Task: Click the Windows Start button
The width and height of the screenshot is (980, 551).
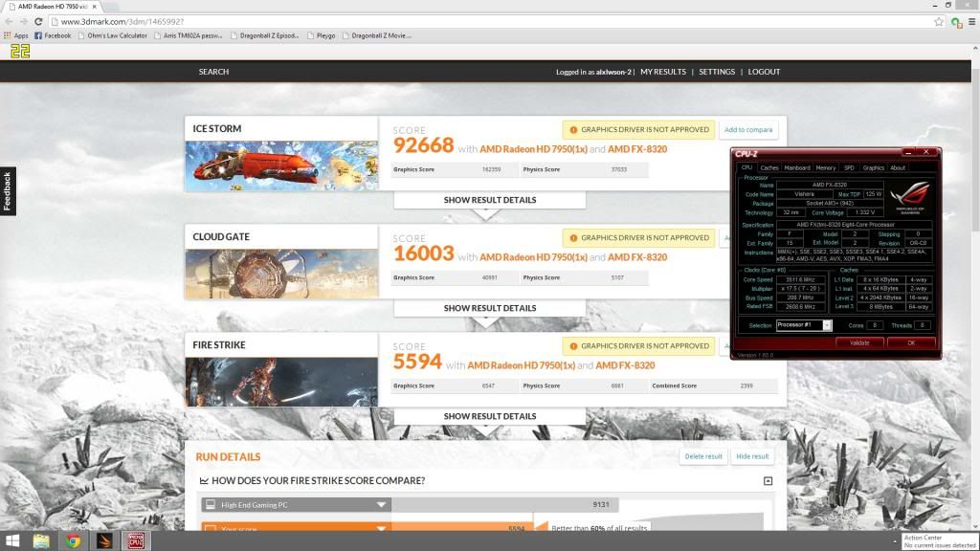Action: coord(11,541)
